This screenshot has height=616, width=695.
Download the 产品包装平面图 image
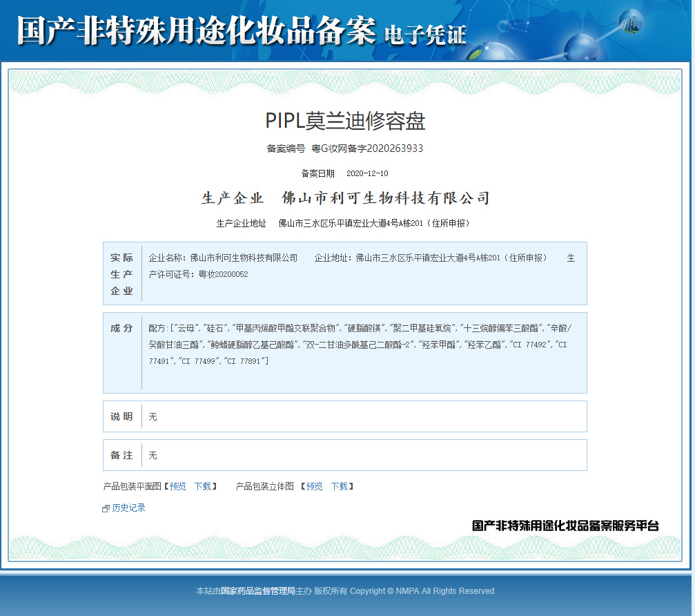[203, 486]
